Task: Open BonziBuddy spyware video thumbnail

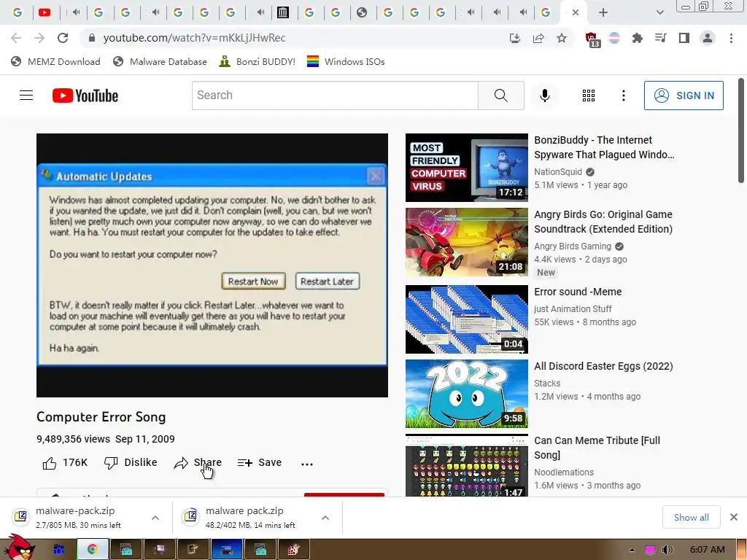Action: (467, 168)
